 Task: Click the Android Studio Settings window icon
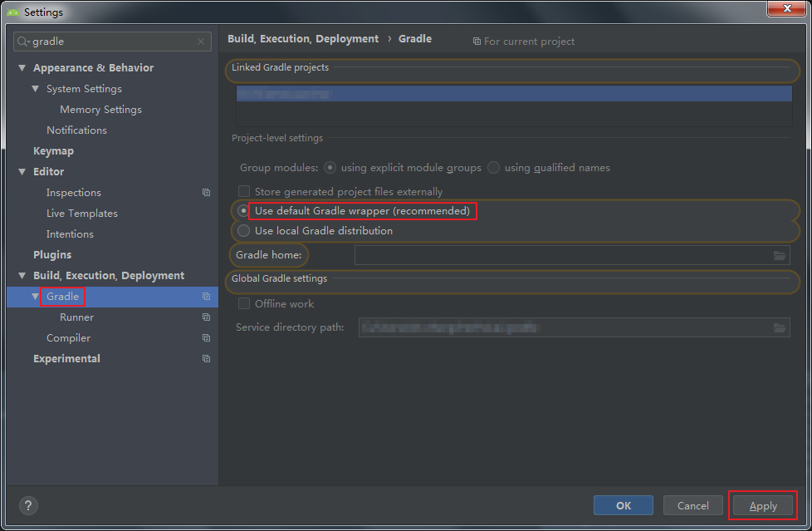(x=13, y=12)
